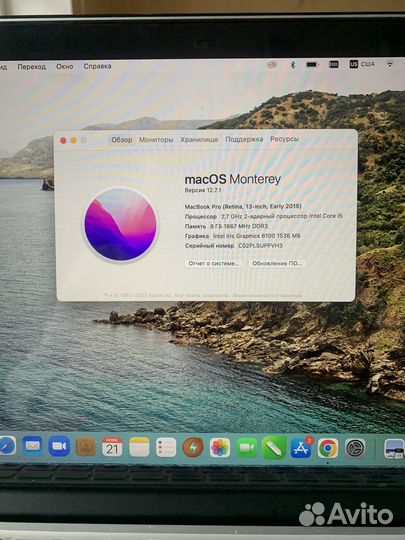Click the faded round icon left of Bluetooth
405x540 pixels.
pos(272,64)
